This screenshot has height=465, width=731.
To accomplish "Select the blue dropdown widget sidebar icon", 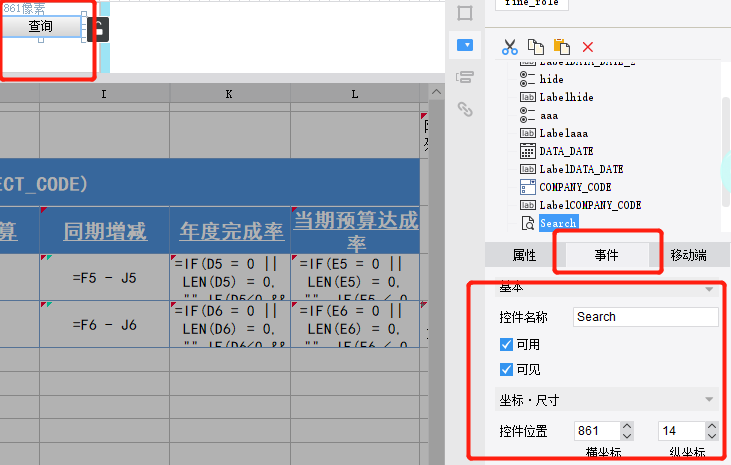I will click(465, 45).
